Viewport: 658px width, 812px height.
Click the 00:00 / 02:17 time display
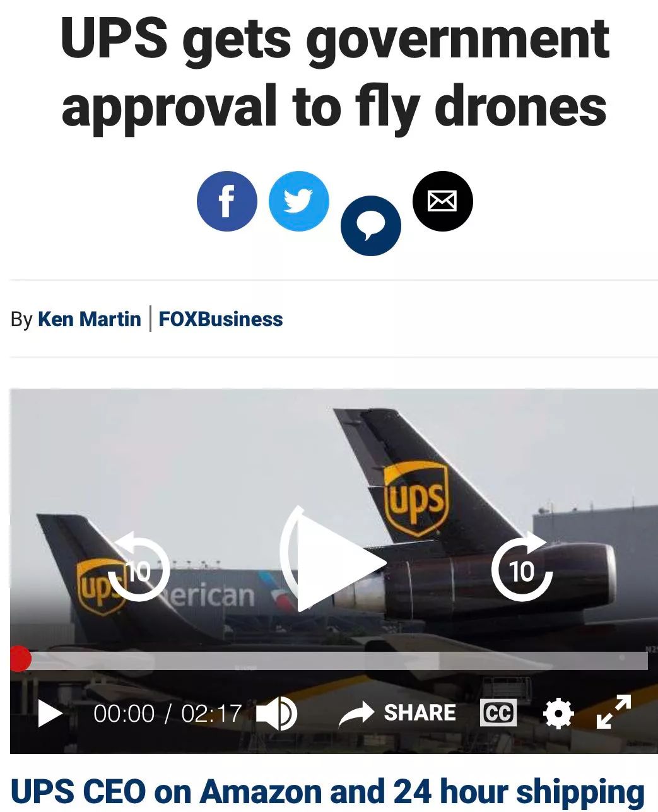168,714
